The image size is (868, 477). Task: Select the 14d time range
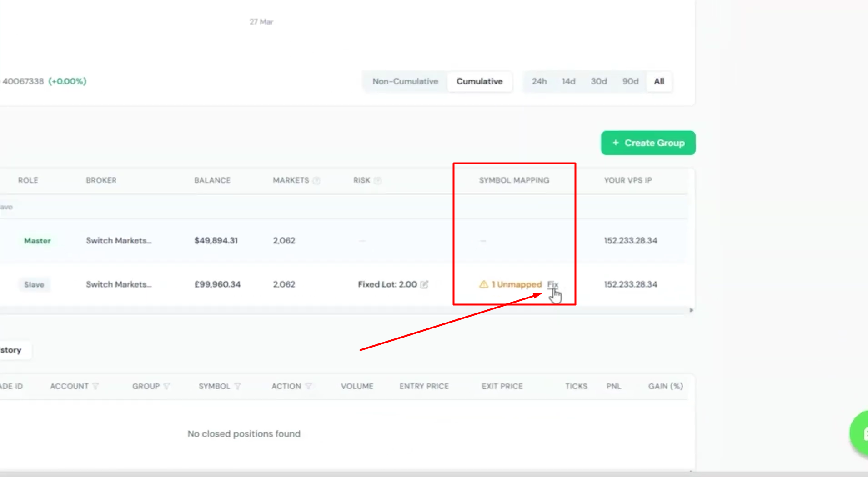point(568,81)
